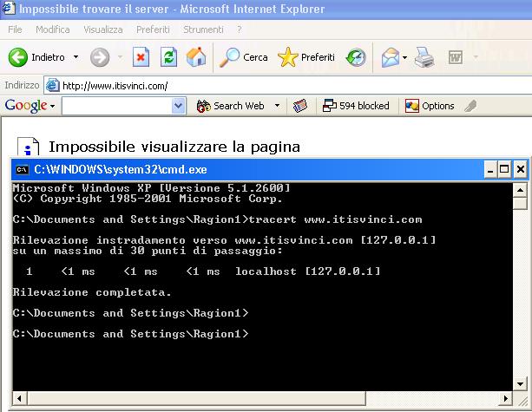This screenshot has width=532, height=412.
Task: Click the Indietro back arrow button
Action: (x=17, y=57)
